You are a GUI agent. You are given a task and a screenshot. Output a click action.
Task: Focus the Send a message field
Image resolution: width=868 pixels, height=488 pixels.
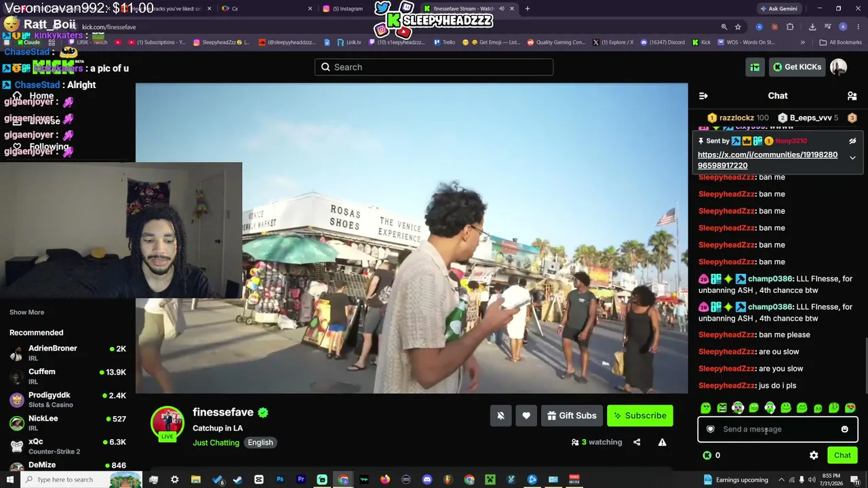click(x=778, y=429)
